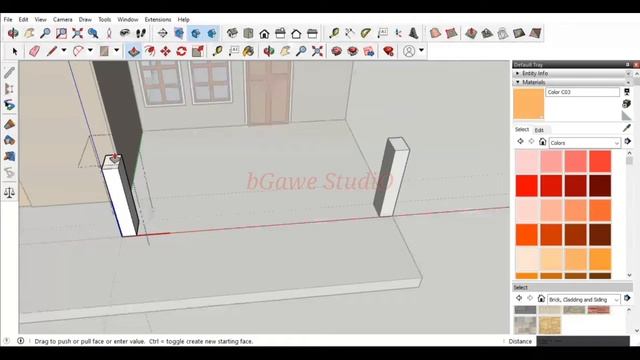Select the Look Around eye tool
The height and width of the screenshot is (360, 640).
pos(125,33)
